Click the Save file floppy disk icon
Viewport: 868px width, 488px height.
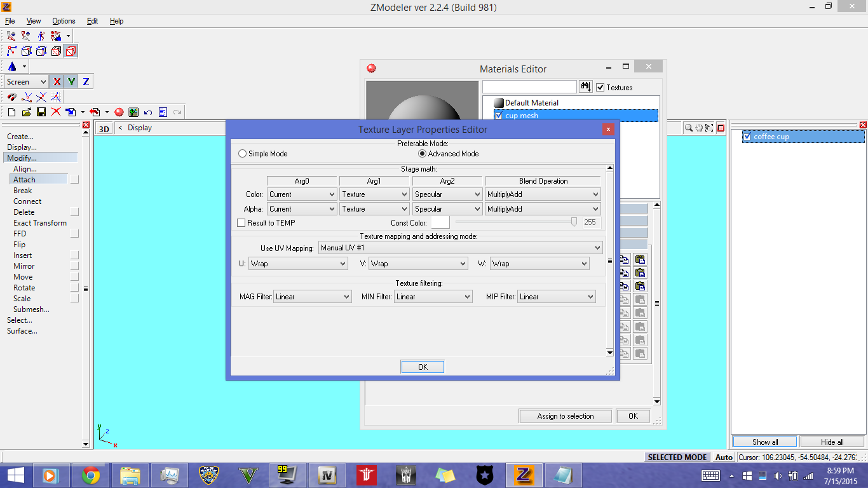tap(41, 112)
